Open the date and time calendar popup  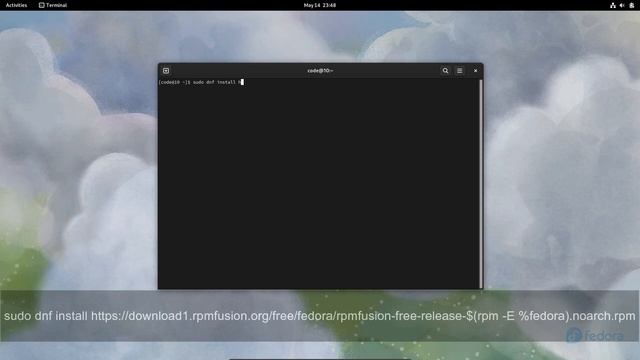(x=320, y=5)
